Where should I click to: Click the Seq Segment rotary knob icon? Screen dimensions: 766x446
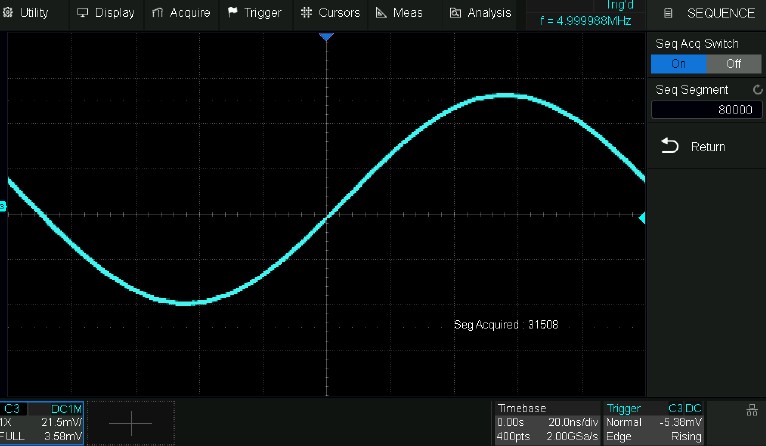pos(757,90)
